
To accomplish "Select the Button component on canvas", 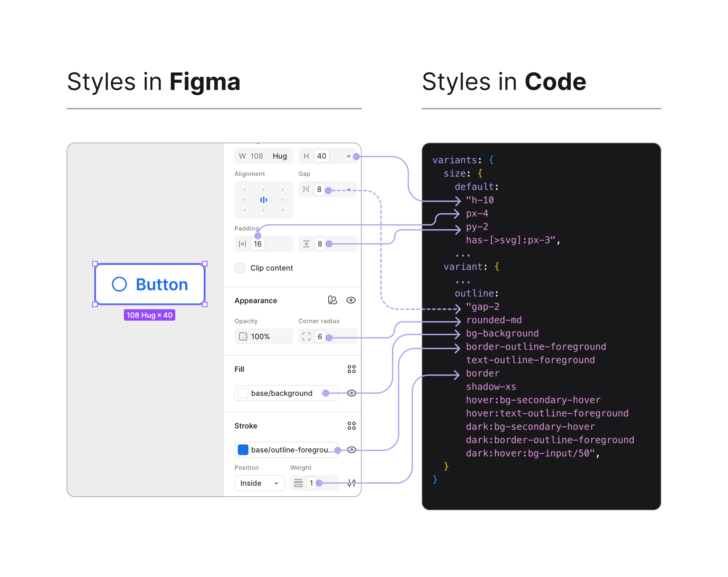I will pyautogui.click(x=150, y=284).
